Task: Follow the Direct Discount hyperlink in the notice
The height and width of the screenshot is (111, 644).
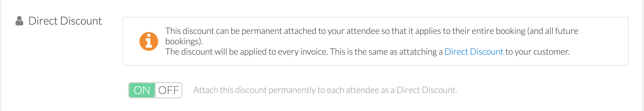Action: 474,52
